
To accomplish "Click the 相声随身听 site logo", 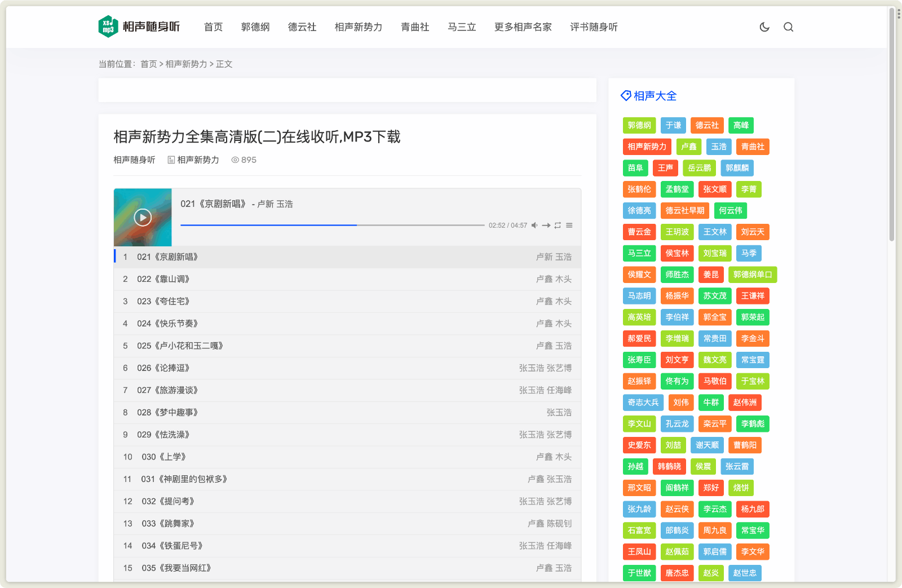I will tap(139, 26).
